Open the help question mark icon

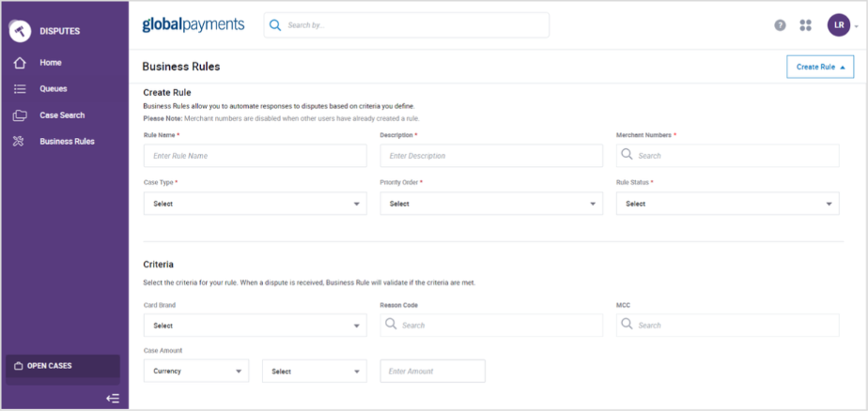coord(780,25)
